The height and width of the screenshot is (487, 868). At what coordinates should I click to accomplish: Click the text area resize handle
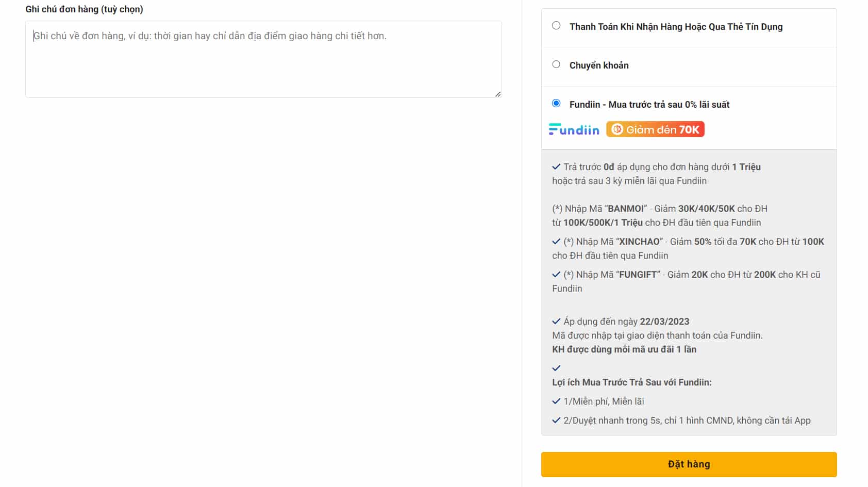point(498,94)
